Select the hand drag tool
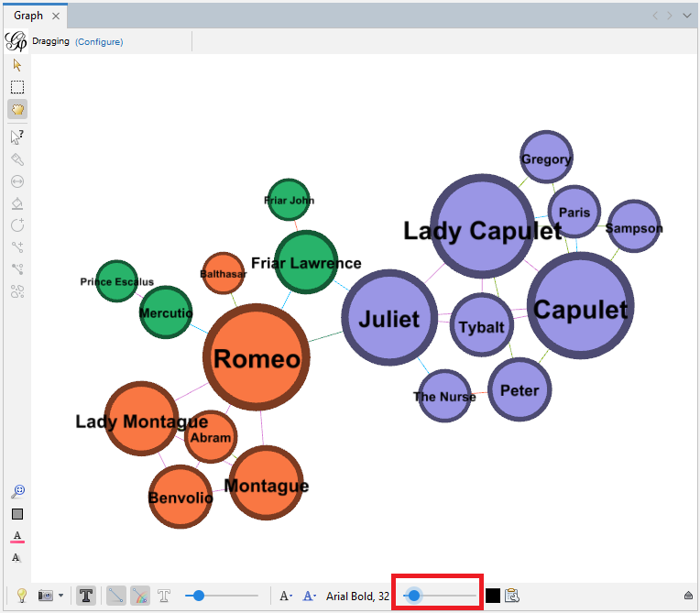This screenshot has width=700, height=613. 17,109
